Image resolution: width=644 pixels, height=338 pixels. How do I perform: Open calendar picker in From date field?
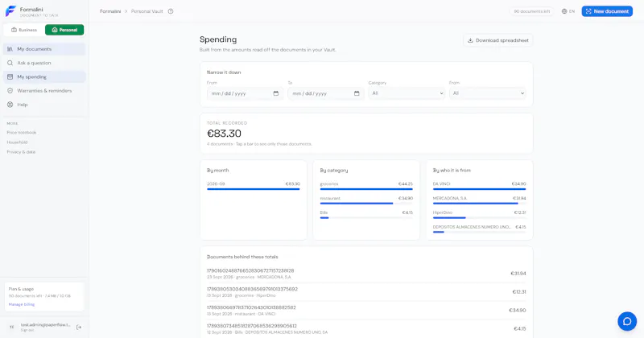click(276, 93)
